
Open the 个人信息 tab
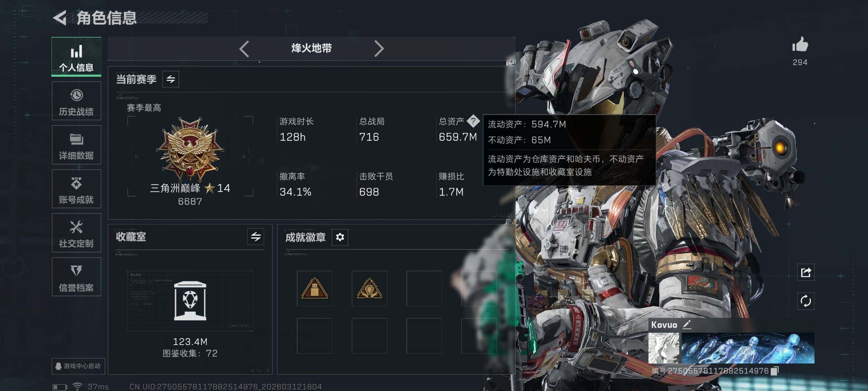pos(76,57)
